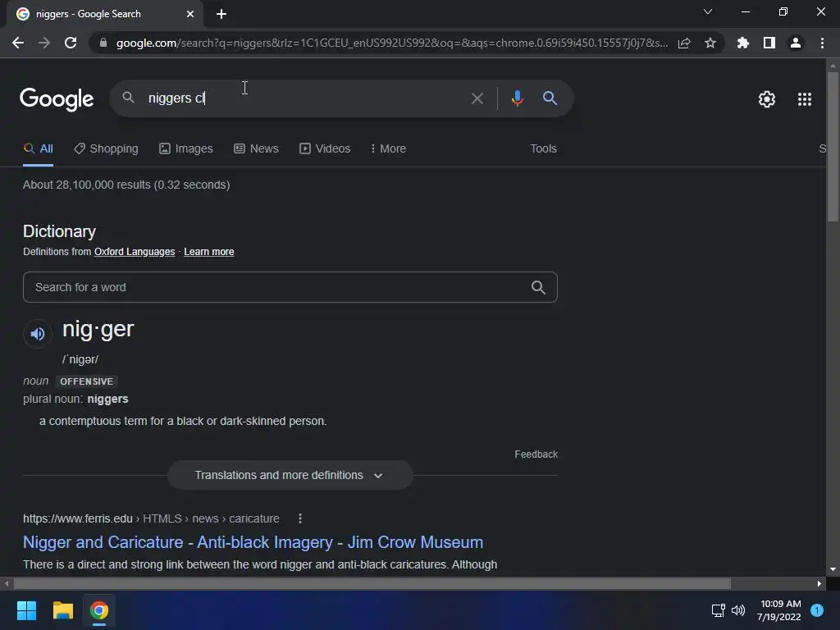Screen dimensions: 840x630
Task: Open the clock and calendar flyout
Action: [779, 610]
